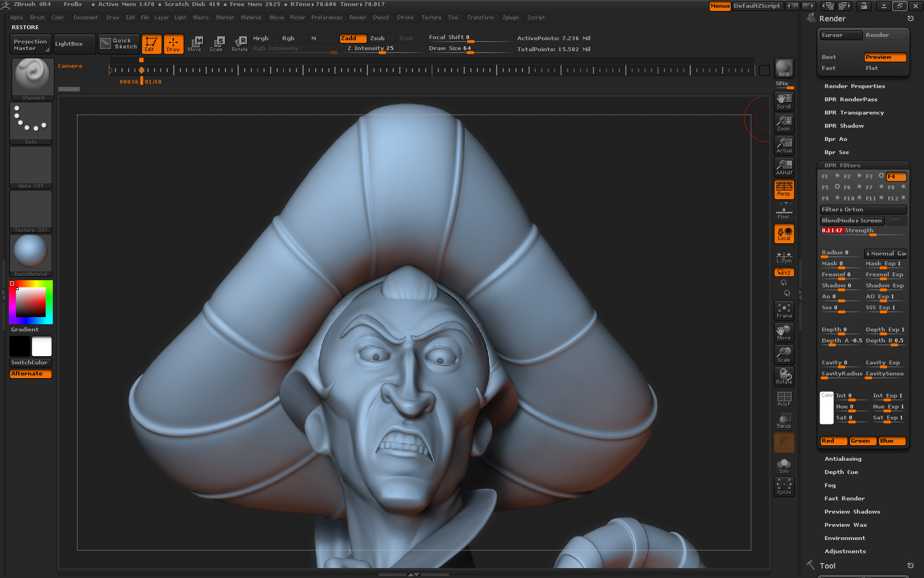
Task: Open the BasicMaterial material selector
Action: [x=31, y=255]
